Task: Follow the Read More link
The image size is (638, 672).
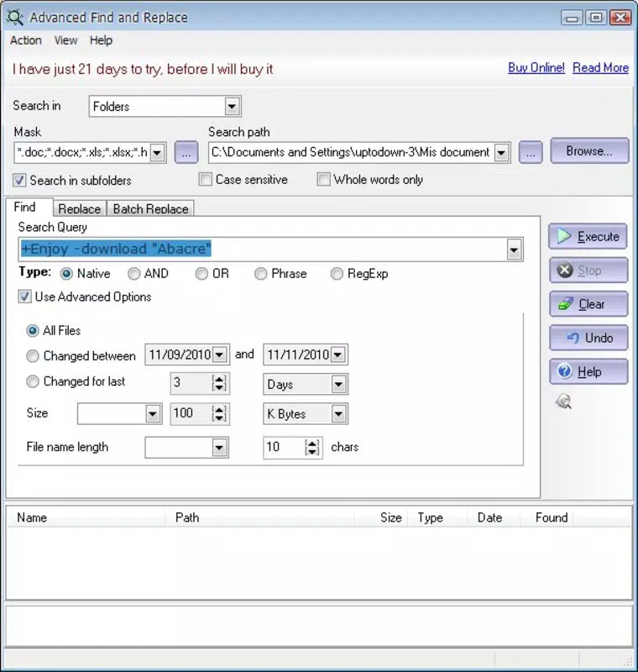Action: (x=601, y=68)
